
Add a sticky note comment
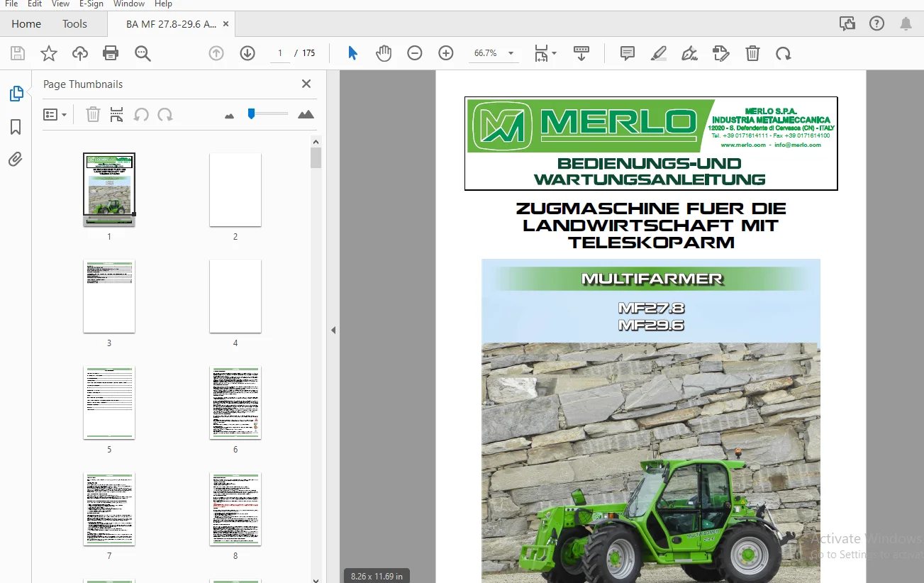(x=628, y=53)
